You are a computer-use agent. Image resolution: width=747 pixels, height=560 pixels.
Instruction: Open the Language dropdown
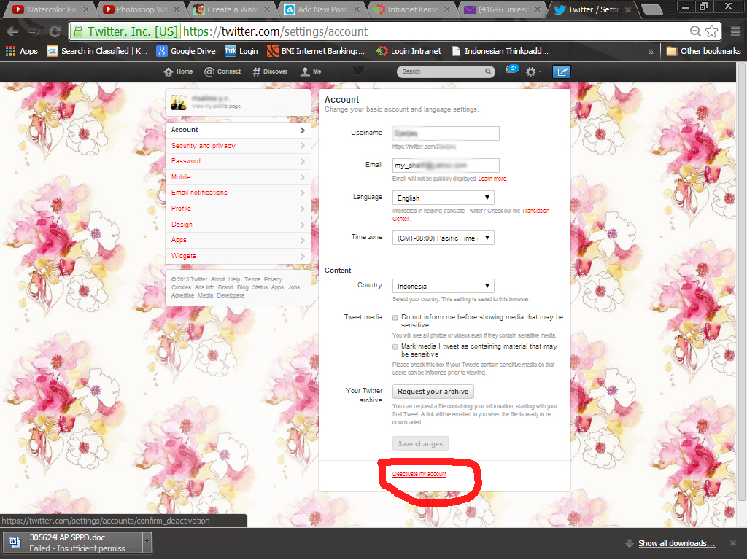443,198
